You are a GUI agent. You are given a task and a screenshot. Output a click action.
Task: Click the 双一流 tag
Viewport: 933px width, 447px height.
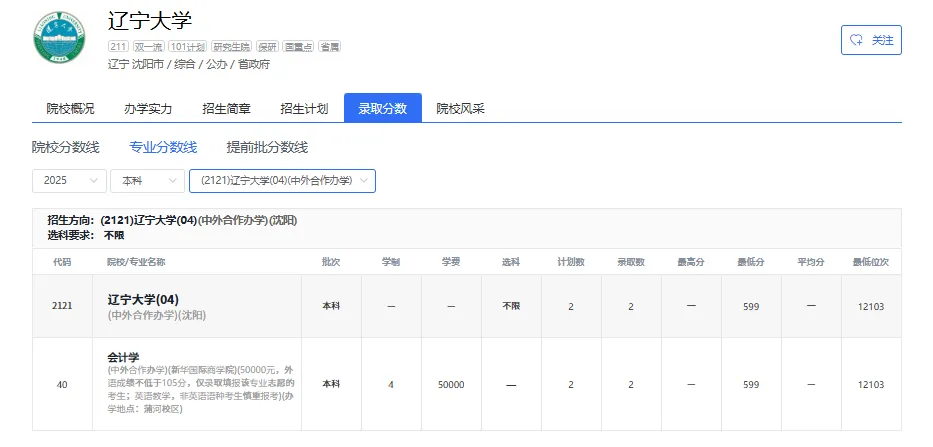pyautogui.click(x=149, y=46)
